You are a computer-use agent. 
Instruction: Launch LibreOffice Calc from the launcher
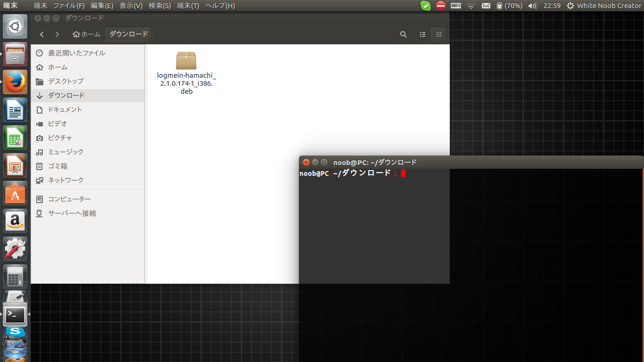pyautogui.click(x=15, y=138)
